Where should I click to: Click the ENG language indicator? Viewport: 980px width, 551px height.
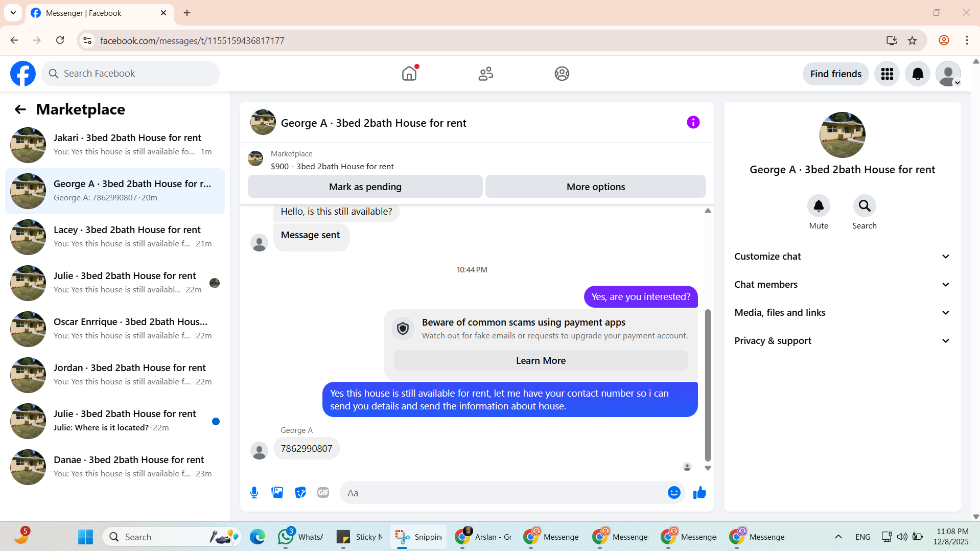pos(862,537)
